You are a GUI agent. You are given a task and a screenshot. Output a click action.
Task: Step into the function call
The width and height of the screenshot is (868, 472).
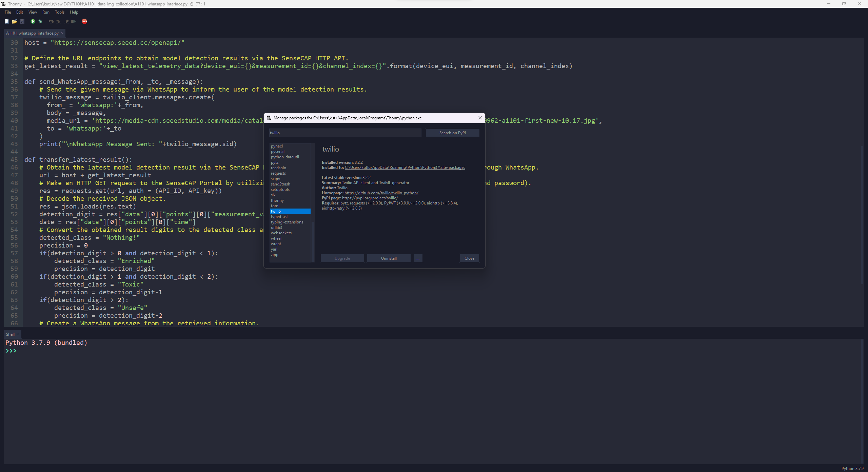tap(58, 21)
